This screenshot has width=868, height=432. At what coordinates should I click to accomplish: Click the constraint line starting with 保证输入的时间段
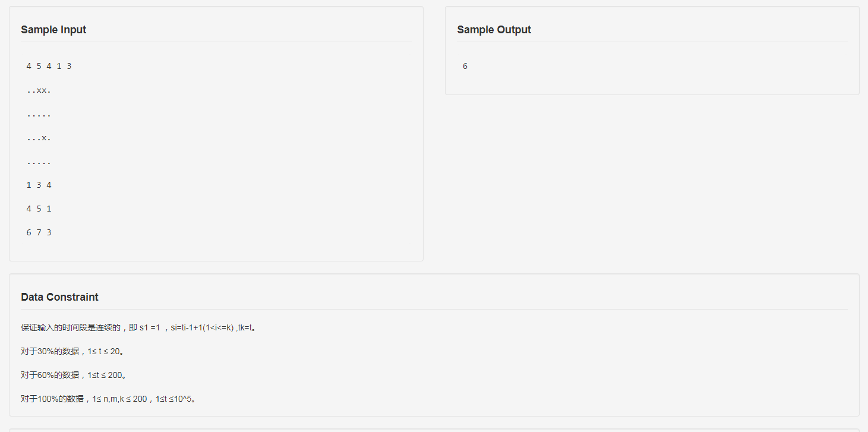[x=138, y=327]
